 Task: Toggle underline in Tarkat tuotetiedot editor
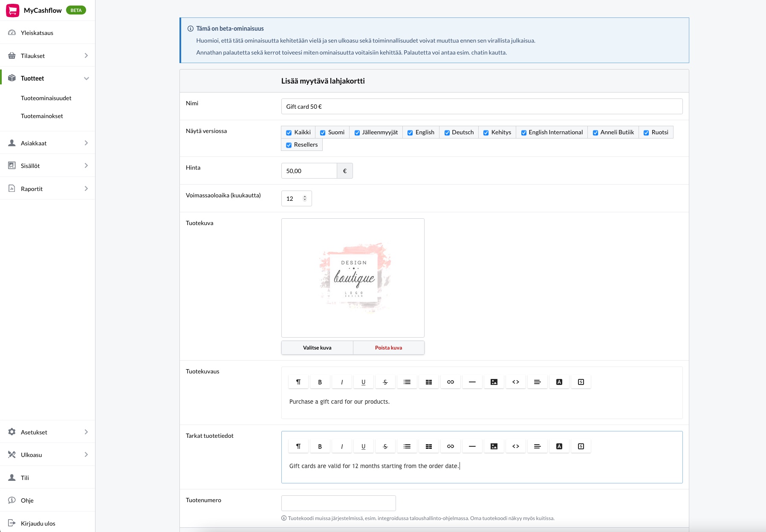pos(364,446)
